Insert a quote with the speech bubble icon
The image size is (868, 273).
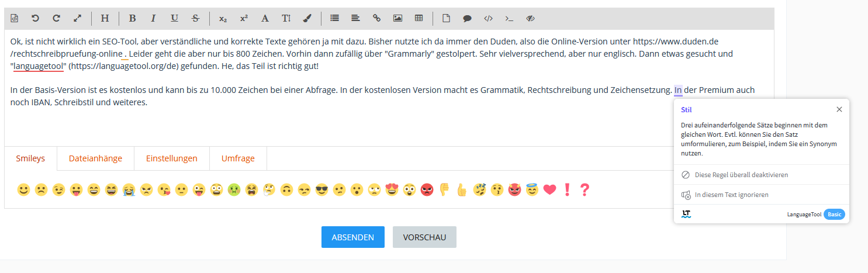[467, 18]
